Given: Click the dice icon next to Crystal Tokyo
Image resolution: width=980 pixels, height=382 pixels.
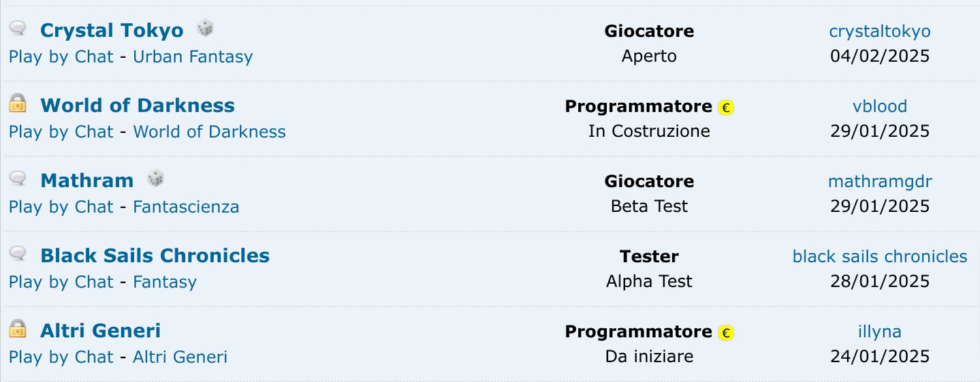Looking at the screenshot, I should (x=205, y=28).
